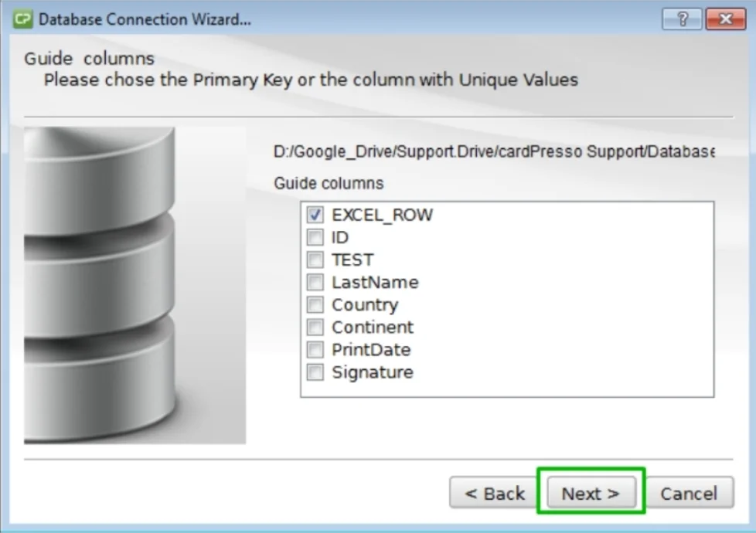756x533 pixels.
Task: Uncheck the EXCEL_ROW guide column
Action: pyautogui.click(x=315, y=215)
